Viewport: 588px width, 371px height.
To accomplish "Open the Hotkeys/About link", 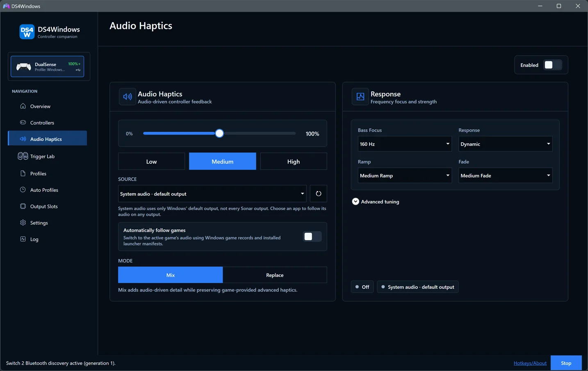I will 530,363.
